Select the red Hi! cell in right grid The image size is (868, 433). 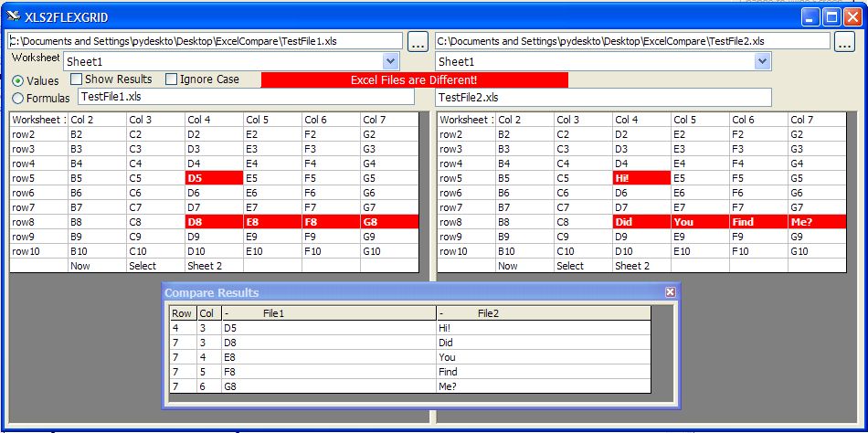[x=640, y=178]
